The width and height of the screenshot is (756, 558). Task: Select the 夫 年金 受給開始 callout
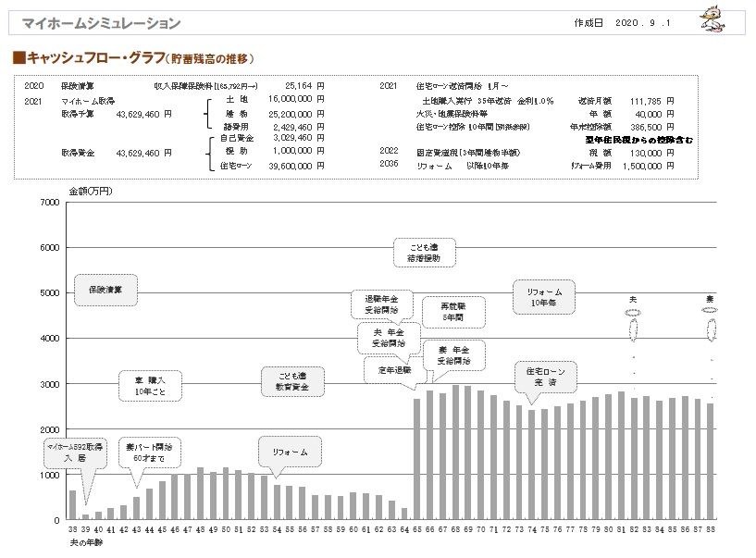point(388,338)
